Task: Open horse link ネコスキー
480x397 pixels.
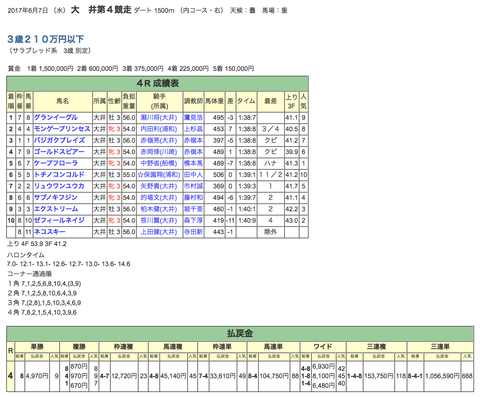Action: click(x=50, y=232)
